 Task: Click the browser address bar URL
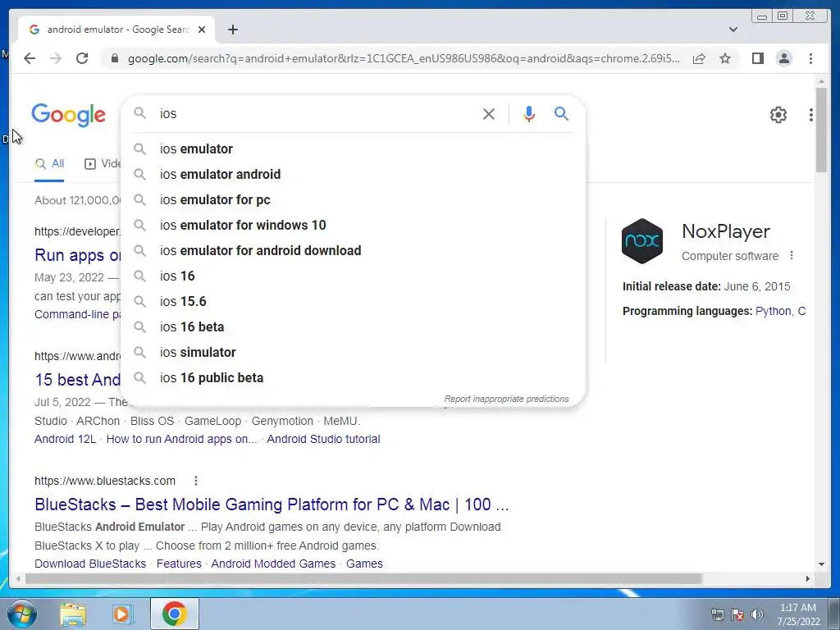[404, 58]
